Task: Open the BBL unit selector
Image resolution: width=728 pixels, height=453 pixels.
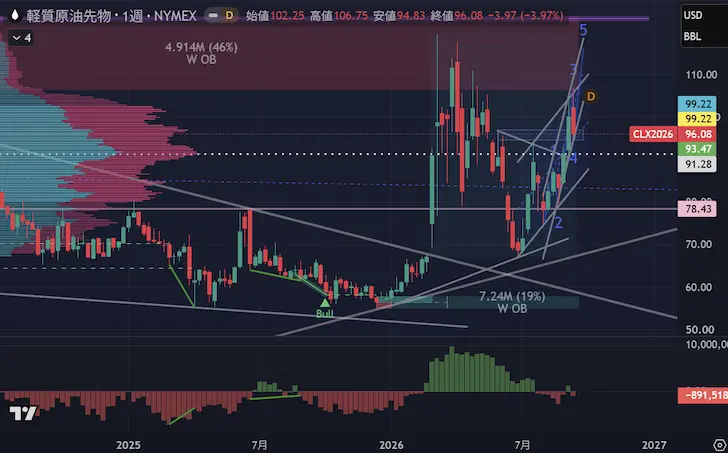Action: click(x=692, y=37)
